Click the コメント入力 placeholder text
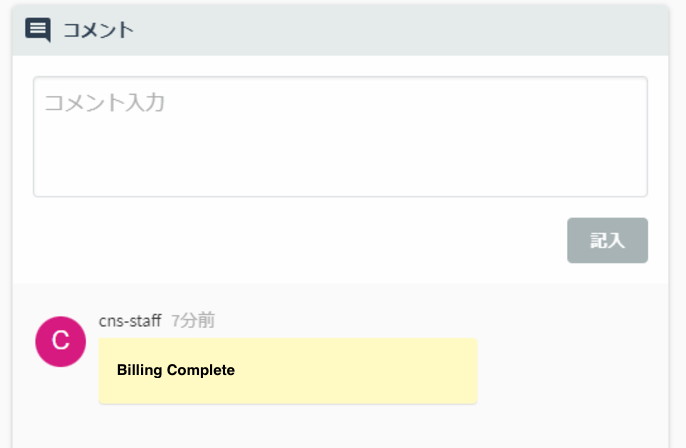The image size is (686, 448). pyautogui.click(x=104, y=102)
